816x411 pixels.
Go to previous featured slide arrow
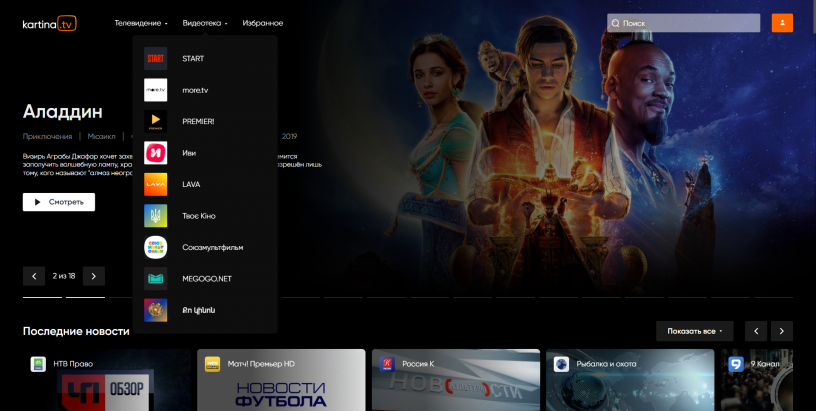(34, 276)
